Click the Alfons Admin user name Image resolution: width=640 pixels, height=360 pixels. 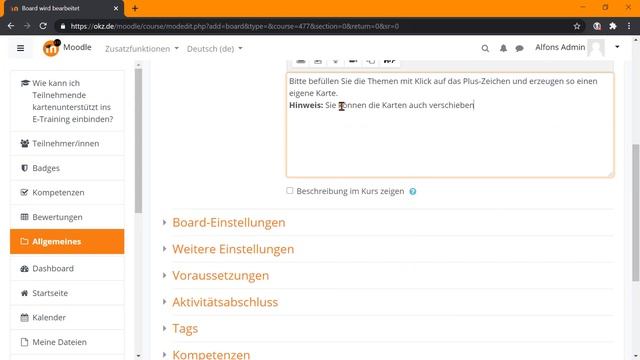[560, 47]
